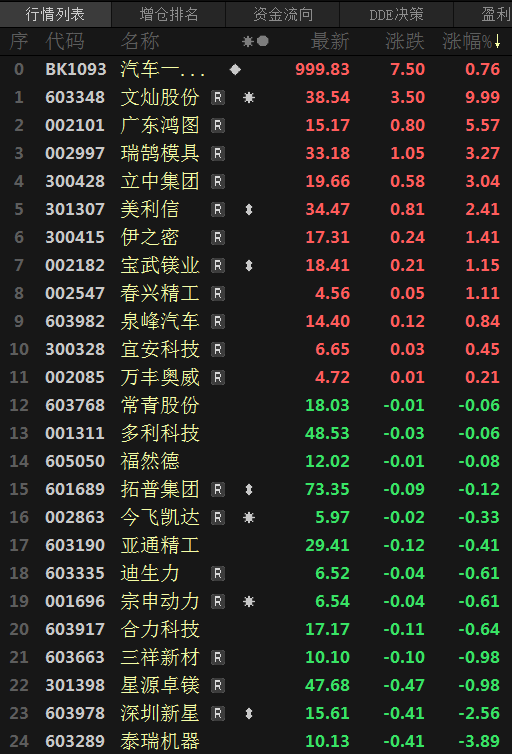Click the up-down arrow icon for 深圳新星

pos(249,713)
